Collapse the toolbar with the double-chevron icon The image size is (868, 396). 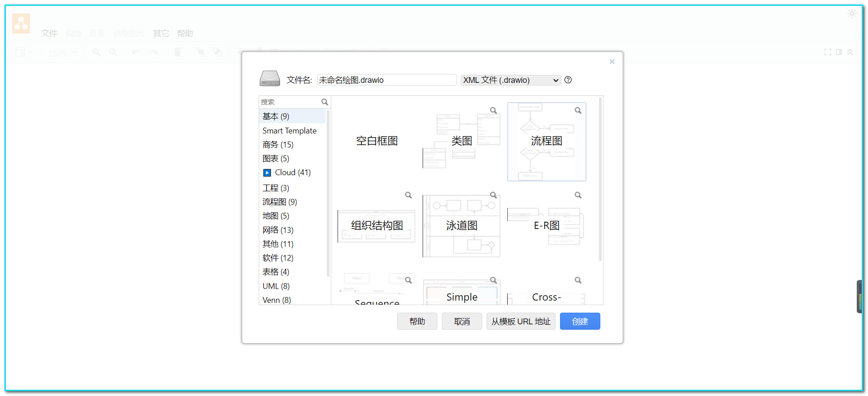pos(850,52)
